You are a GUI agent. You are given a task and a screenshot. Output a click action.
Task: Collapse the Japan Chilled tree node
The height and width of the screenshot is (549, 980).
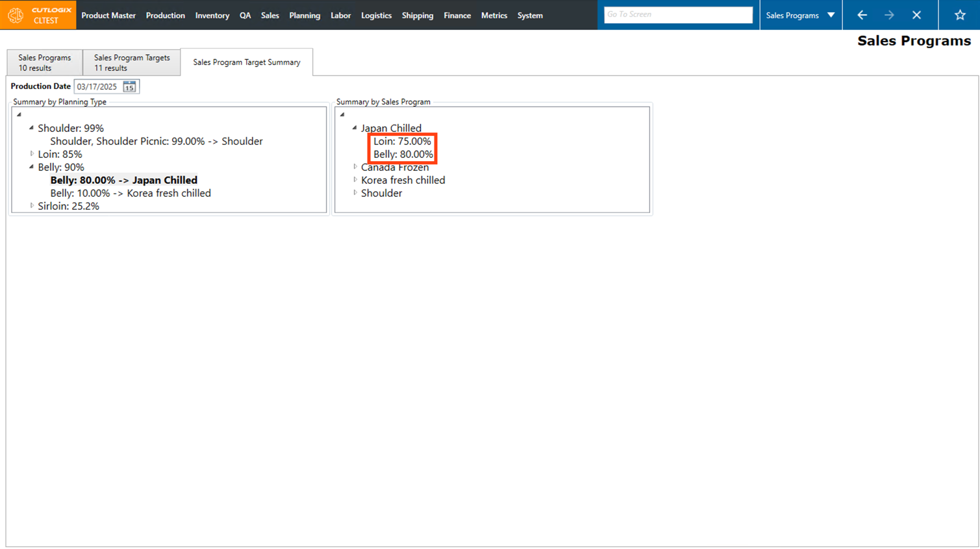pos(355,128)
